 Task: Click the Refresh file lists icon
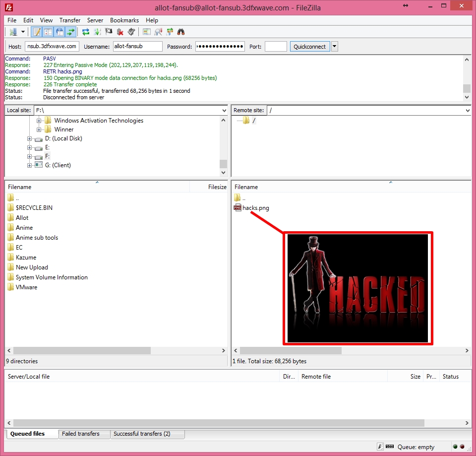(x=86, y=32)
